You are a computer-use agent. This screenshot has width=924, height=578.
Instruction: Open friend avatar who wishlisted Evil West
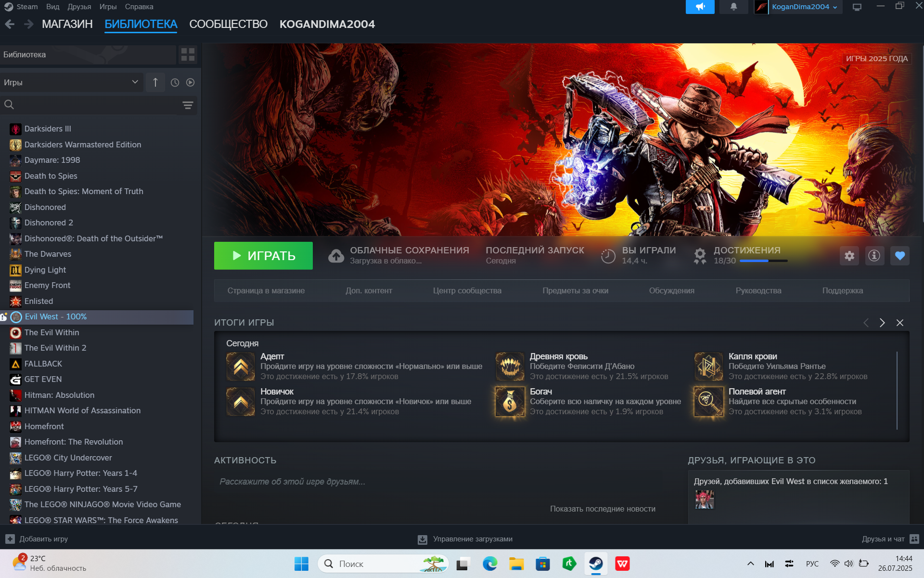705,499
